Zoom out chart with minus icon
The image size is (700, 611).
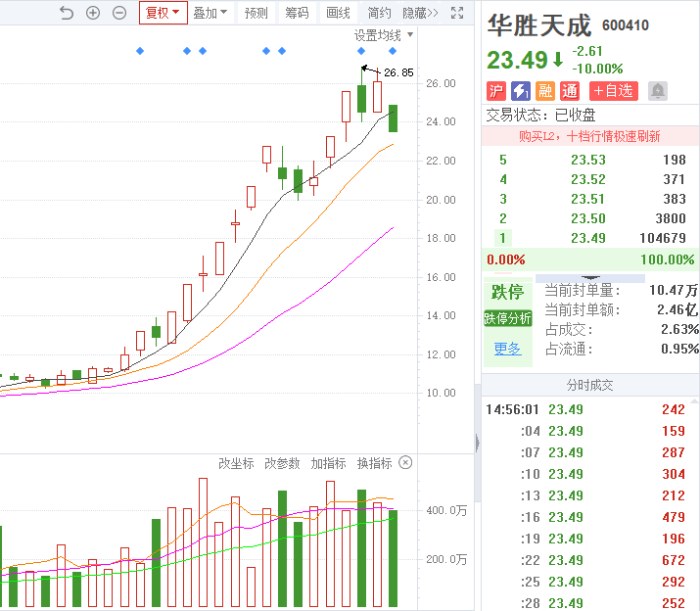[119, 13]
